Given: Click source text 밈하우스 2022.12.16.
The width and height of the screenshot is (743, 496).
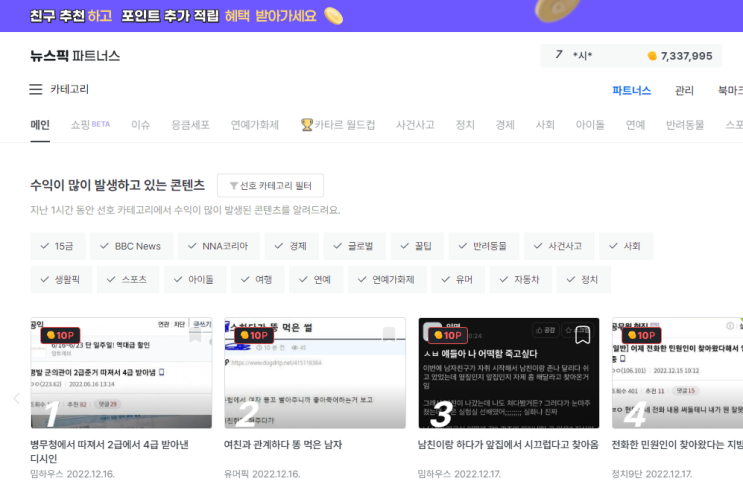Looking at the screenshot, I should tap(72, 474).
